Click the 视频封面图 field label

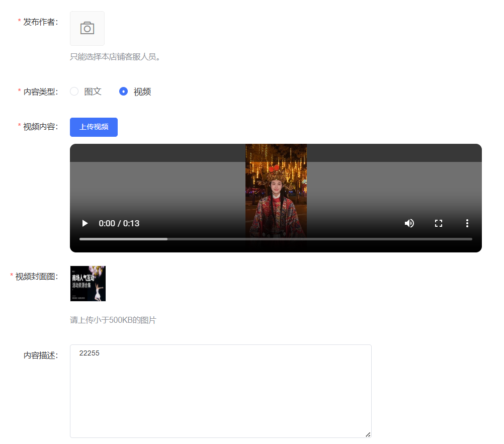click(36, 277)
